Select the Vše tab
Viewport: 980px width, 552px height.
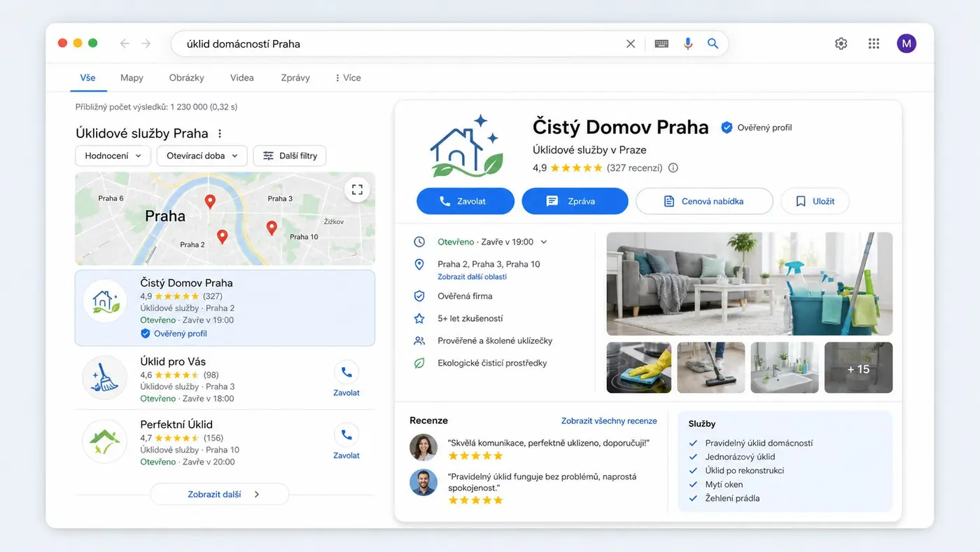click(87, 78)
